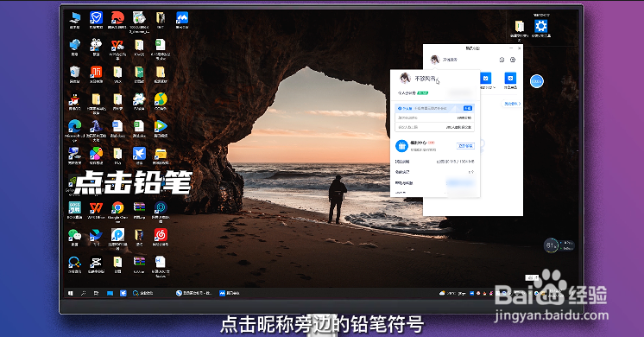Open Task View on the taskbar
The width and height of the screenshot is (644, 337).
point(97,293)
